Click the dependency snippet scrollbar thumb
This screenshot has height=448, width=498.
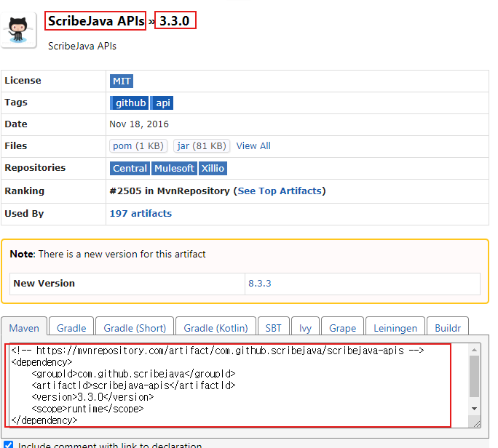coord(474,376)
